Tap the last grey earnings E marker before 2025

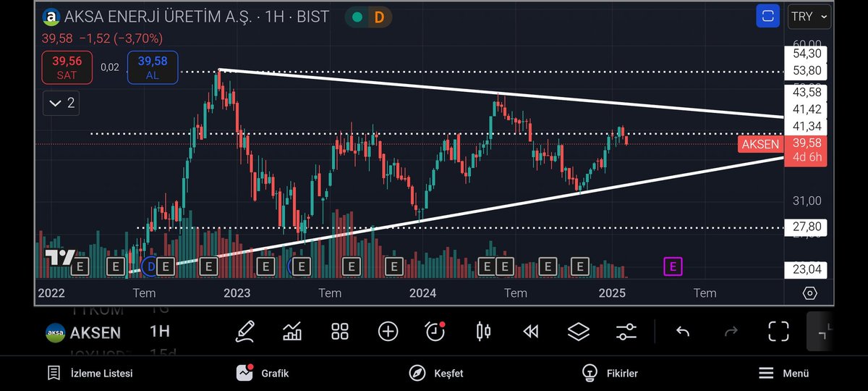[x=579, y=266]
